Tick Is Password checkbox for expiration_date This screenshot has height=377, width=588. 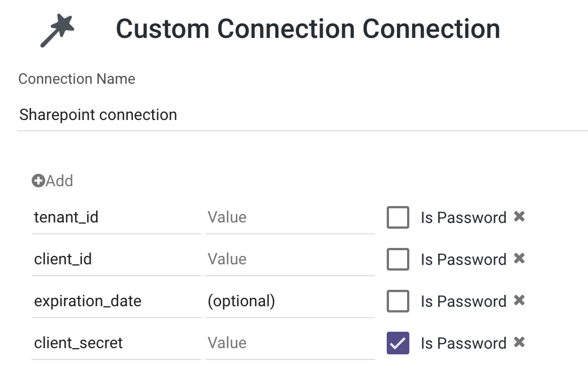tap(398, 301)
